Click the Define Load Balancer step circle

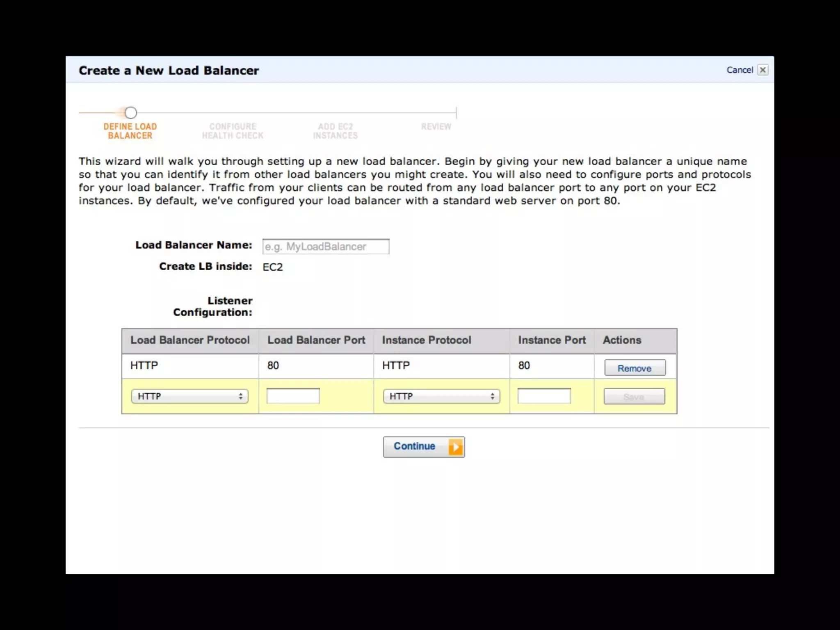pyautogui.click(x=130, y=113)
